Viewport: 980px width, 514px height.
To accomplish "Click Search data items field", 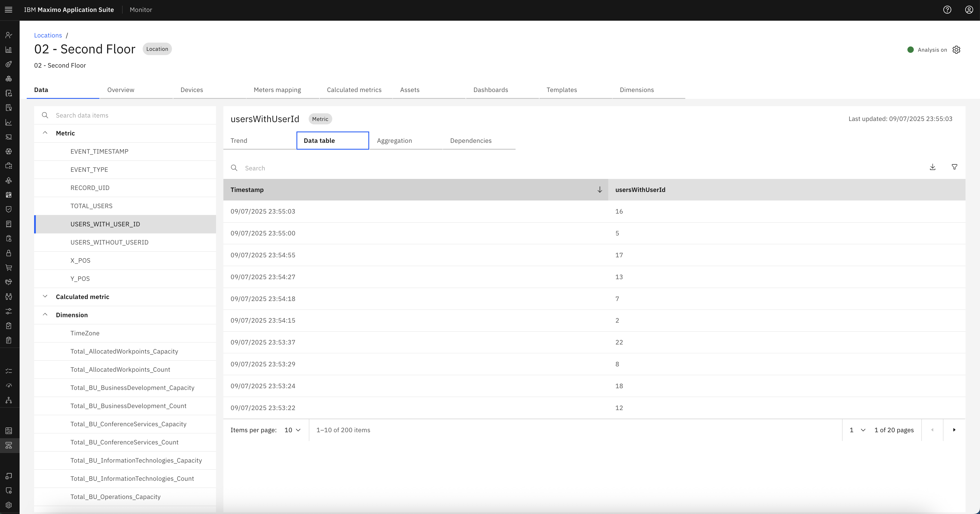I will click(125, 115).
